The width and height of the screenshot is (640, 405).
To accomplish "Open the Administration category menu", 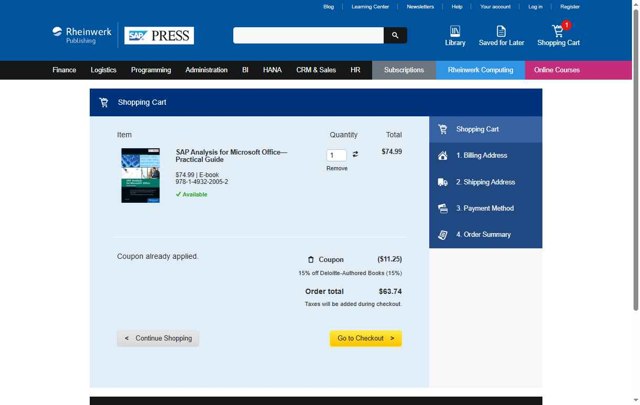I will click(x=207, y=70).
